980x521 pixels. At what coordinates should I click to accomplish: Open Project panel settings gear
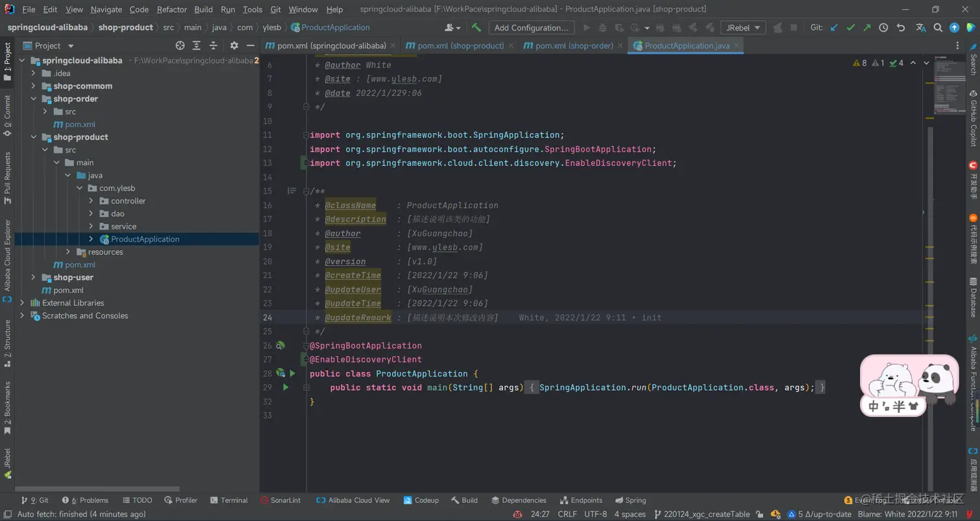point(234,45)
